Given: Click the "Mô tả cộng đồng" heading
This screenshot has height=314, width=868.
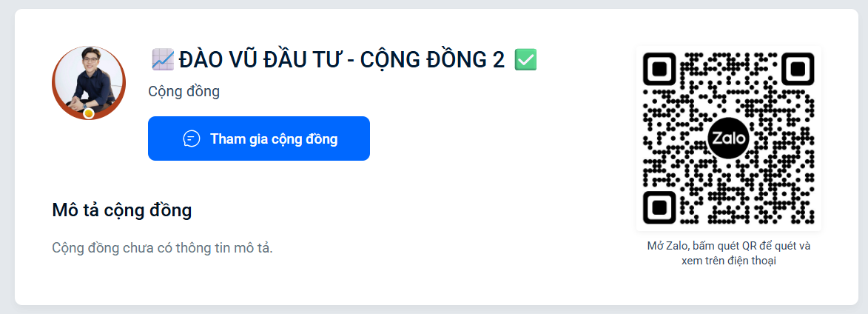Looking at the screenshot, I should tap(122, 210).
